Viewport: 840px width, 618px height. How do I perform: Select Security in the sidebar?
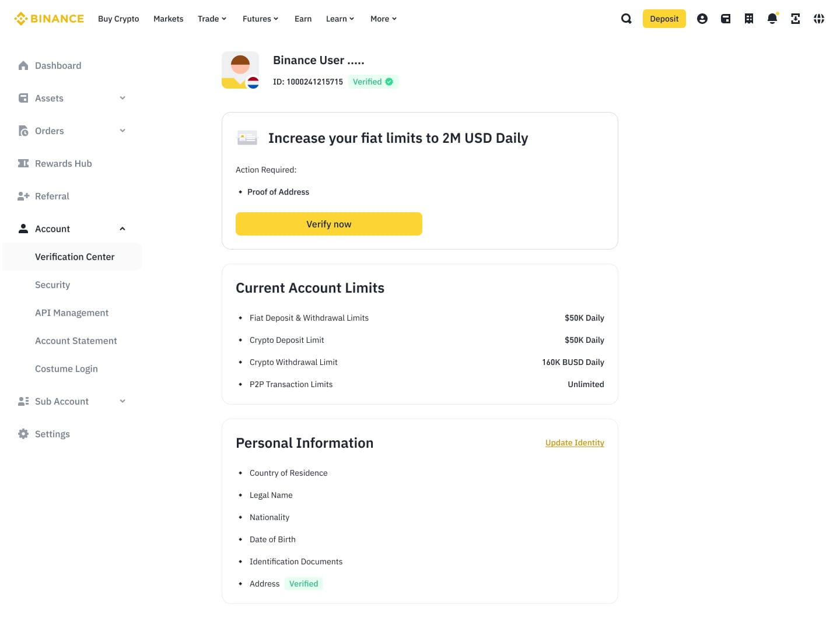click(x=52, y=285)
